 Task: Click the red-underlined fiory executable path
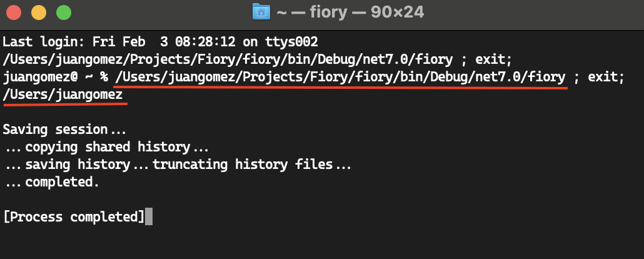pyautogui.click(x=341, y=77)
